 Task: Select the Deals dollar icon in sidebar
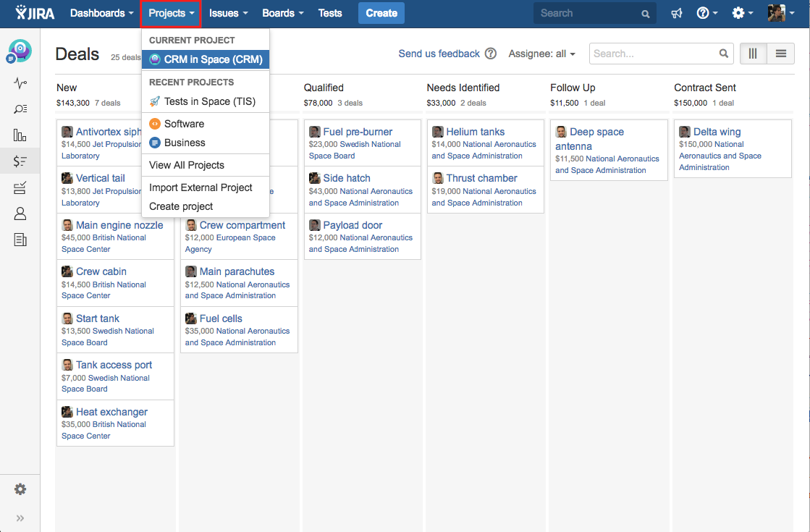click(20, 161)
